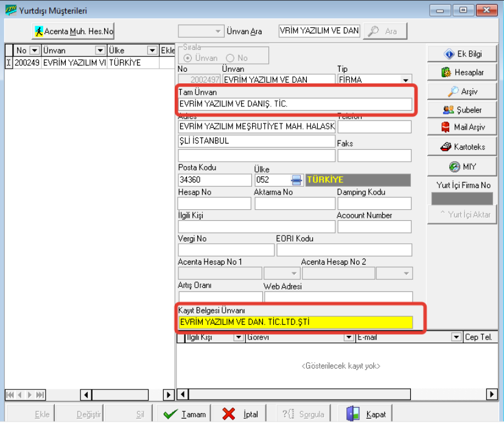The width and height of the screenshot is (504, 424).
Task: Click the İlgili Kişi input field
Action: click(x=256, y=226)
